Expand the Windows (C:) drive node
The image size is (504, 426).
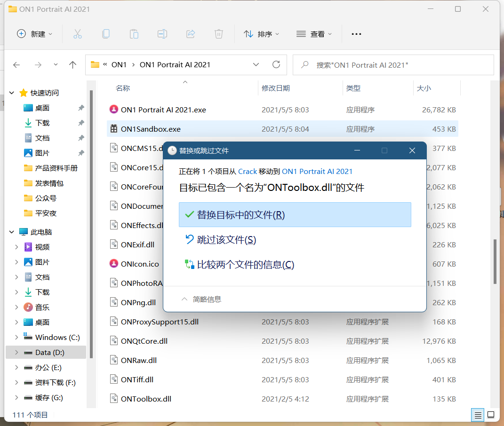[x=16, y=337]
